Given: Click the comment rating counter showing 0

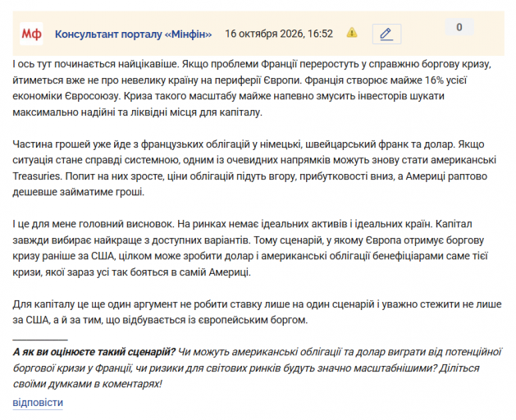Looking at the screenshot, I should [459, 27].
